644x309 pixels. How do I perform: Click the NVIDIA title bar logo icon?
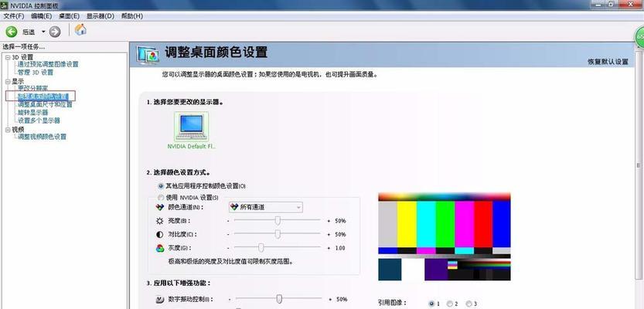click(5, 5)
